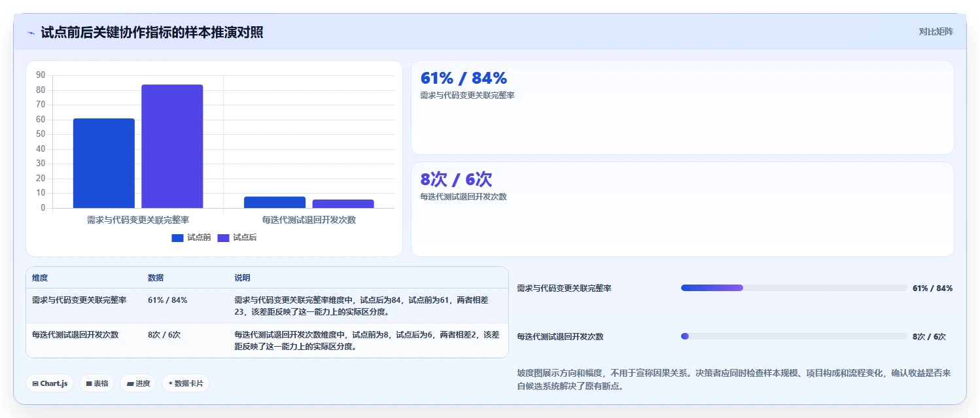Click the 试点前 bar for 需求与代码变更关联完整率

pyautogui.click(x=104, y=164)
